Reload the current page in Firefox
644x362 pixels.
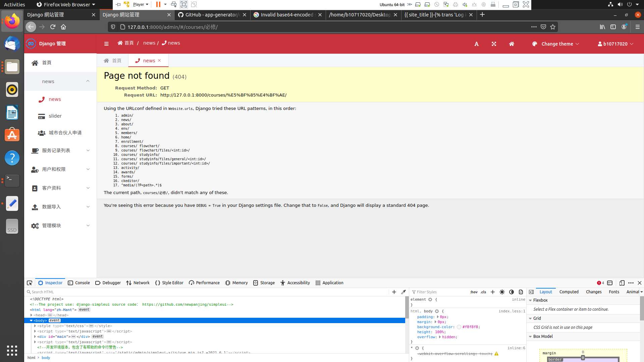pos(53,27)
